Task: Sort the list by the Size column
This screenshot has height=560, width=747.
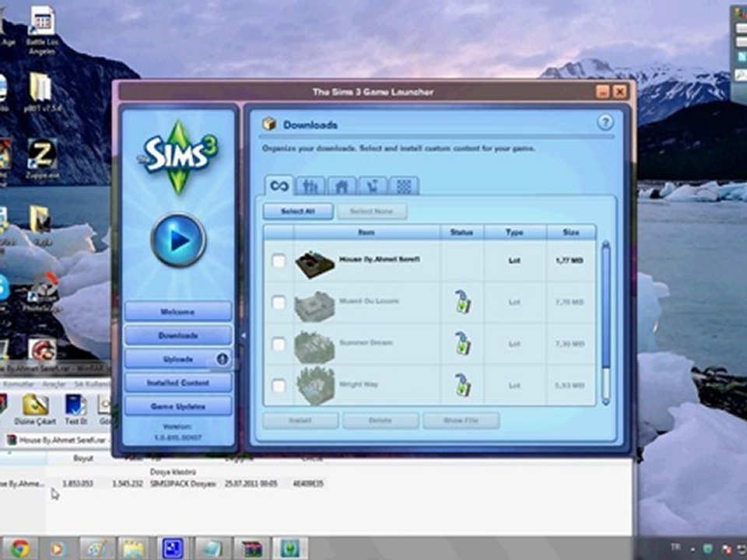Action: pos(570,233)
